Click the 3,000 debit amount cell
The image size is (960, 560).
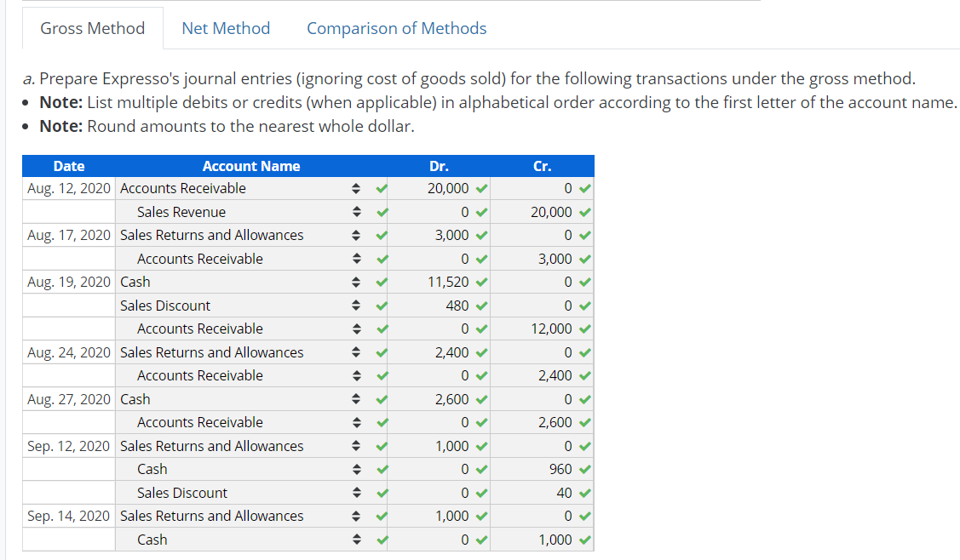pyautogui.click(x=451, y=235)
